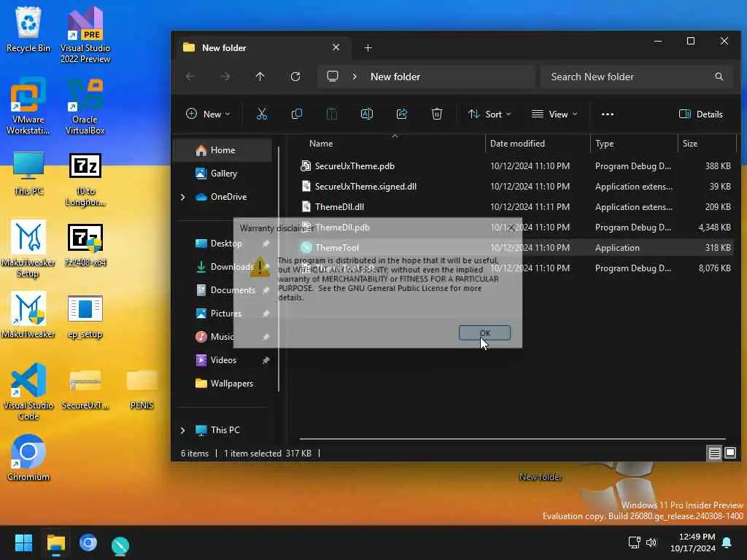Go up one folder level arrow
Image resolution: width=747 pixels, height=560 pixels.
260,76
